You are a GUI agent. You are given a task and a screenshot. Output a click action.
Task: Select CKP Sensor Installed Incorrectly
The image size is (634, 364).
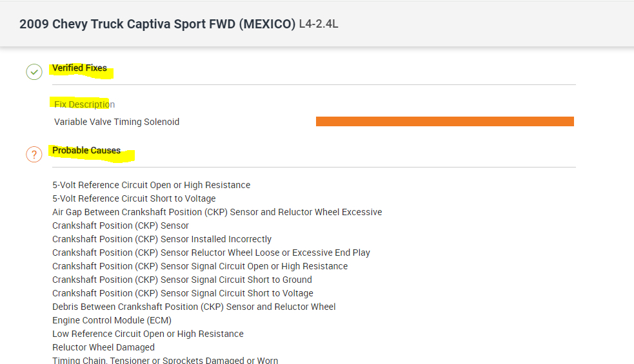pos(162,239)
